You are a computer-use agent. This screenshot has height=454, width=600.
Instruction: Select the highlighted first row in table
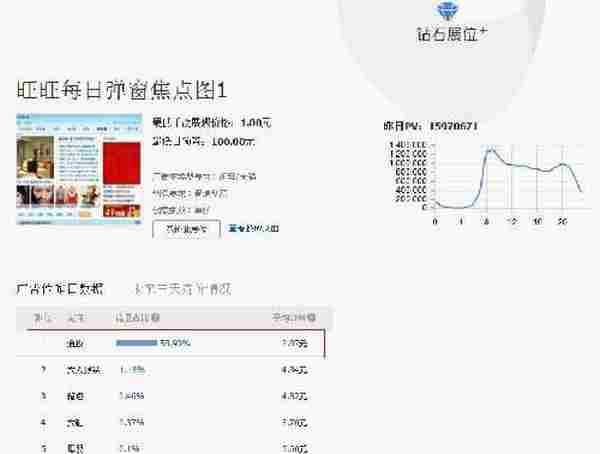(x=175, y=343)
